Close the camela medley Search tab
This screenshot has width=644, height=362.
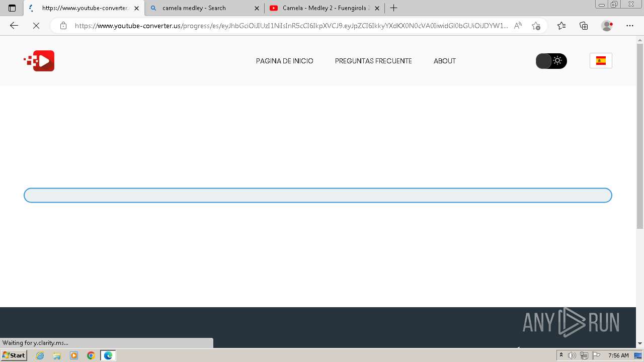[x=257, y=8]
